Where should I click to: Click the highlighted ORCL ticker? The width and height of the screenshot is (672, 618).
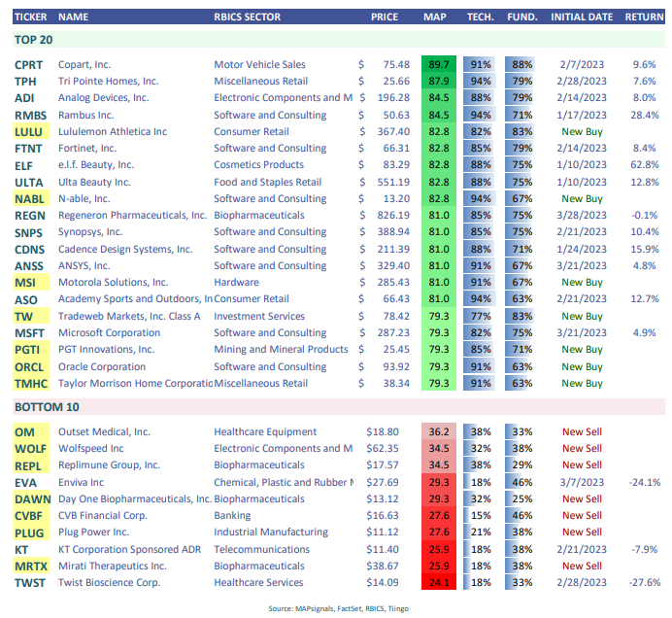(31, 367)
